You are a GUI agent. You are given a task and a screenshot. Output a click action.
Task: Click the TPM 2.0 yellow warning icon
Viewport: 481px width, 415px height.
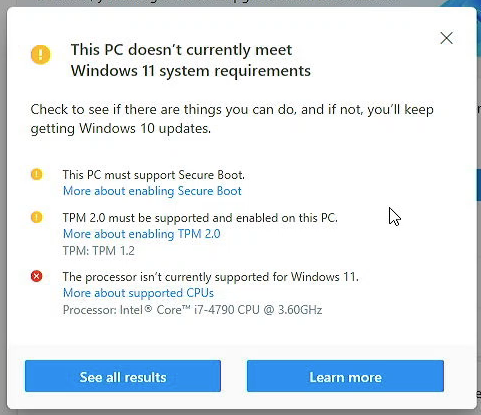pos(37,217)
